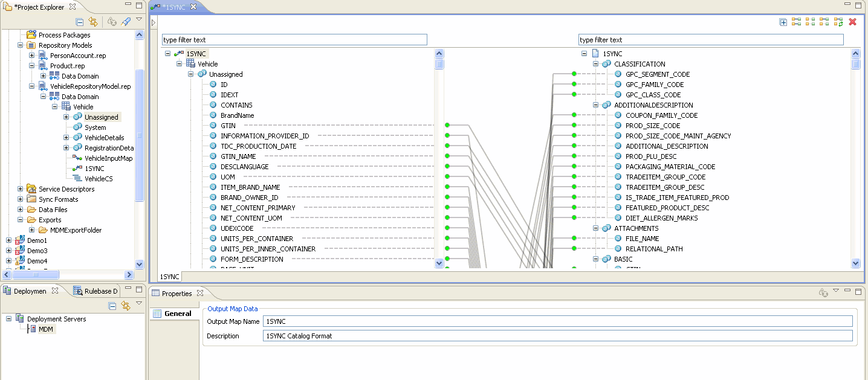Click target tree vertical scrollbar up arrow
Viewport: 868px width, 380px height.
[x=855, y=54]
